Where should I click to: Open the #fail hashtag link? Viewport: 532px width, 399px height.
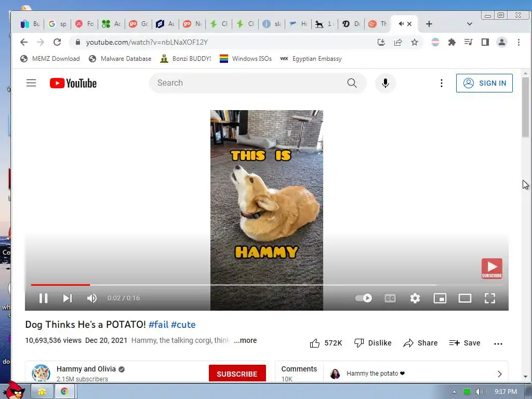pos(158,324)
